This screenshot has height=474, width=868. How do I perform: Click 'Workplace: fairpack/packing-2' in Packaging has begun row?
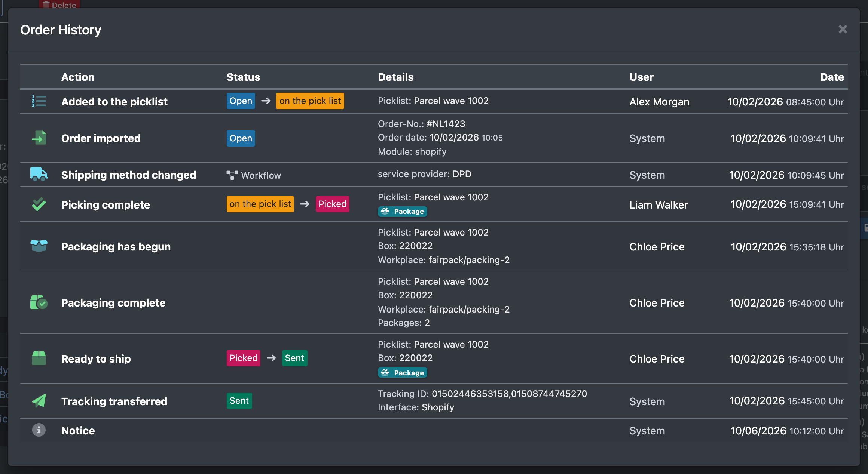point(444,260)
